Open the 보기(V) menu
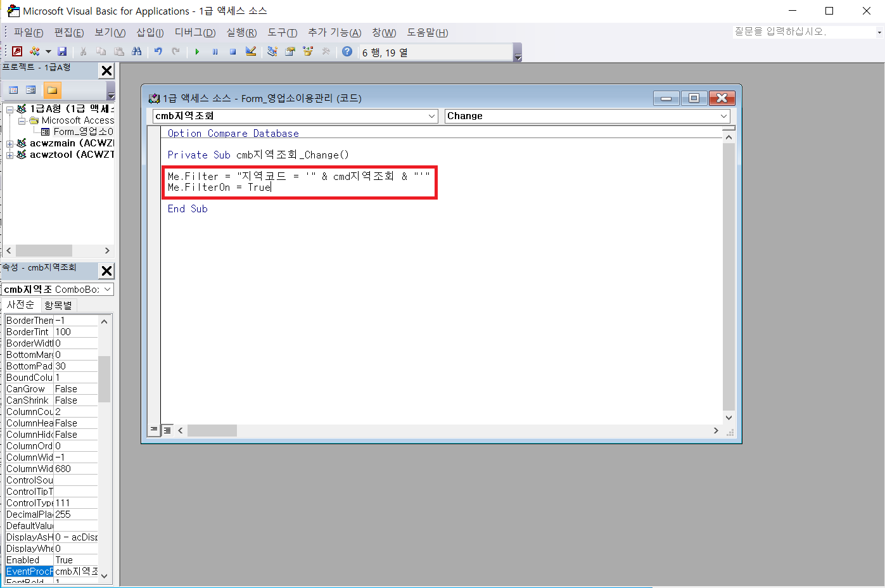 (x=110, y=32)
